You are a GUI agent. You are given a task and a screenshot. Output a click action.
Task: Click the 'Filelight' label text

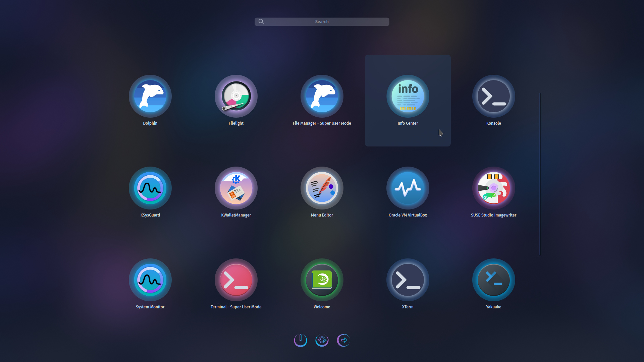click(x=236, y=123)
